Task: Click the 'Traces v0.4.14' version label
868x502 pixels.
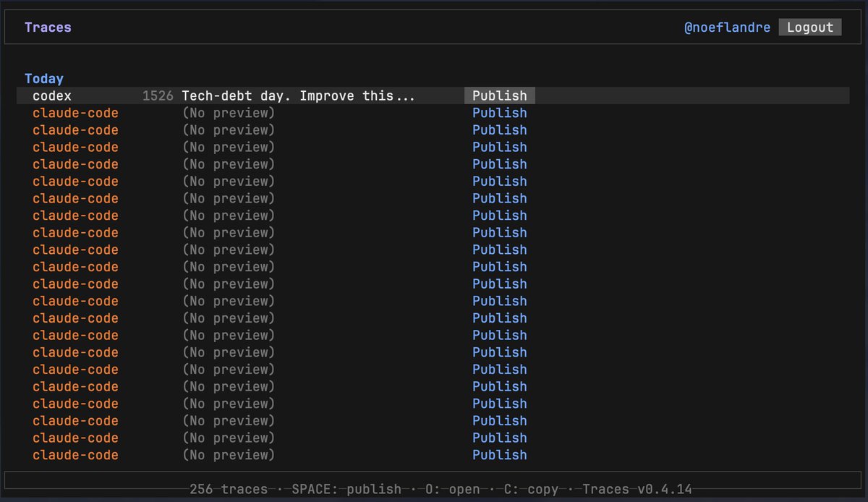Action: pos(637,489)
